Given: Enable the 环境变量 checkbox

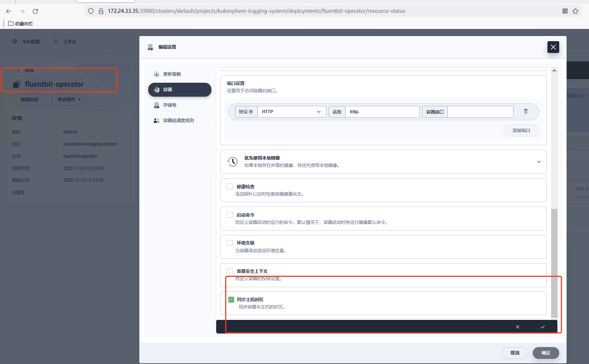Looking at the screenshot, I should tap(230, 243).
